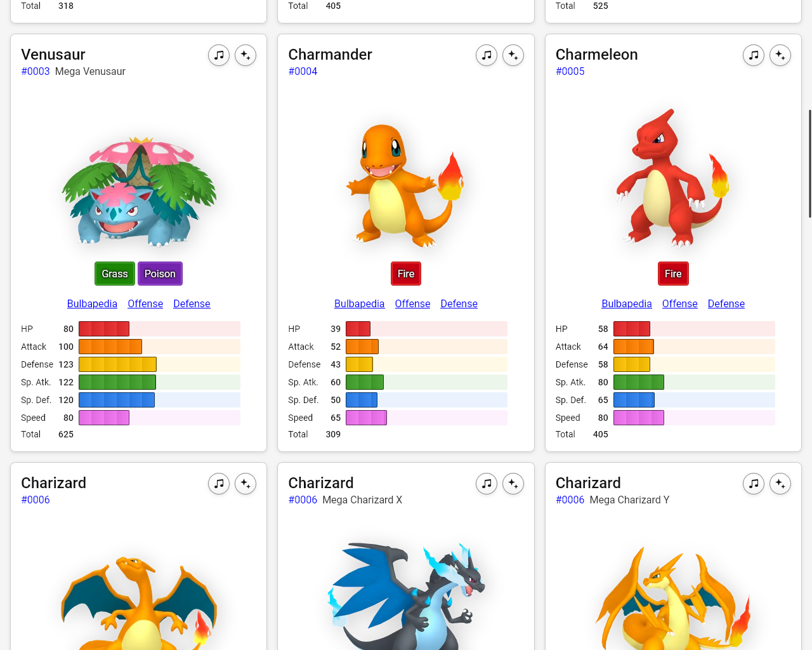Open Charmander's Offense link

(412, 303)
